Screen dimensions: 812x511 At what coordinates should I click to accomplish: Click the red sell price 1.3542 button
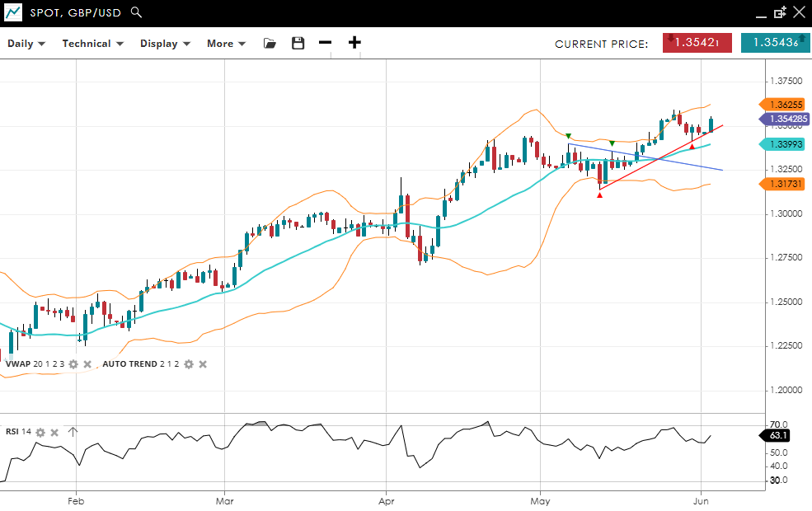(697, 43)
